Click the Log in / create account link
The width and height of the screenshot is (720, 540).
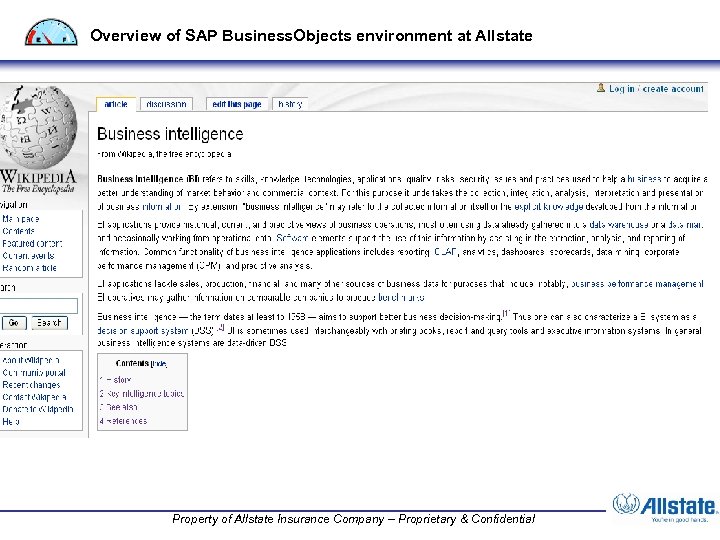tap(656, 89)
